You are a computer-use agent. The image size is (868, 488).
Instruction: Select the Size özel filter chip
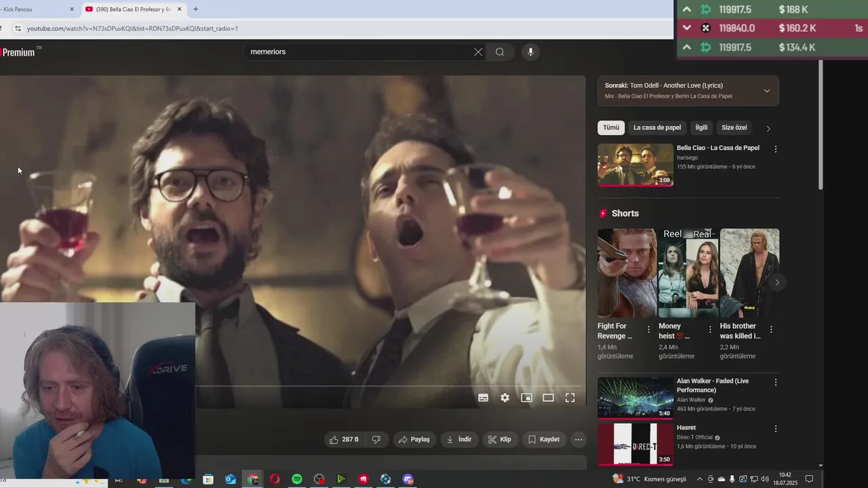click(734, 127)
